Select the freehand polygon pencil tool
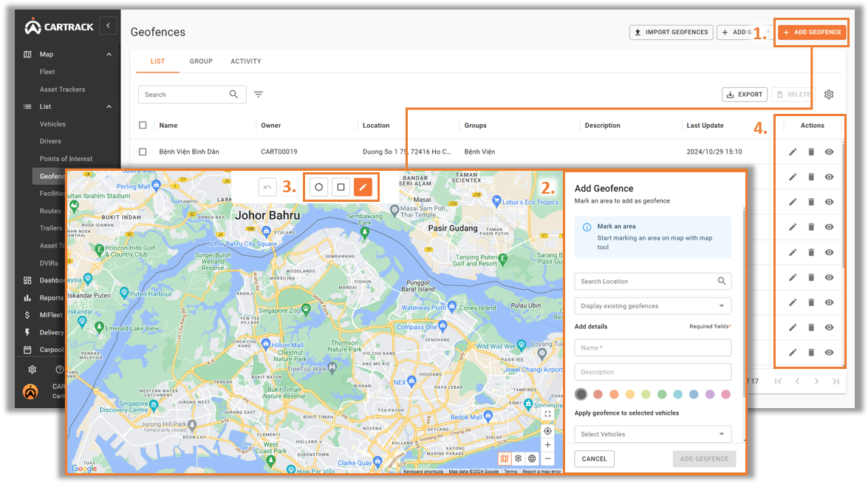 (x=363, y=187)
